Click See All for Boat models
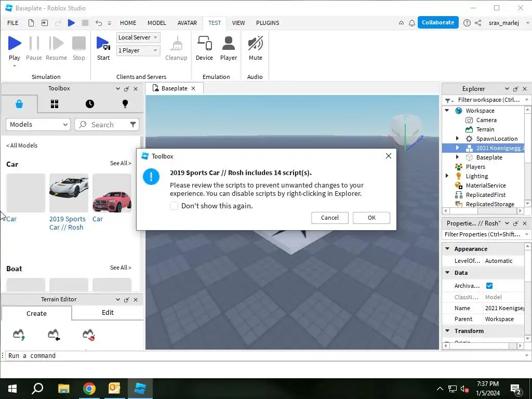Viewport: 532px width, 399px height. (x=121, y=268)
